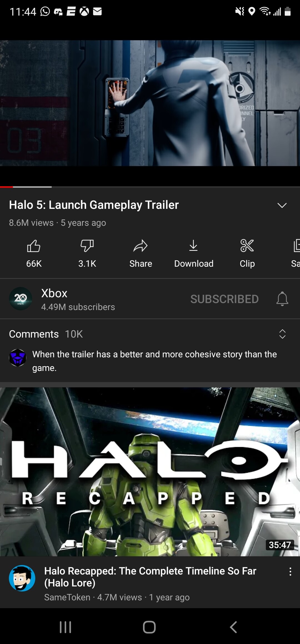Tap the dislike thumbs down icon
The width and height of the screenshot is (300, 644).
(x=87, y=246)
